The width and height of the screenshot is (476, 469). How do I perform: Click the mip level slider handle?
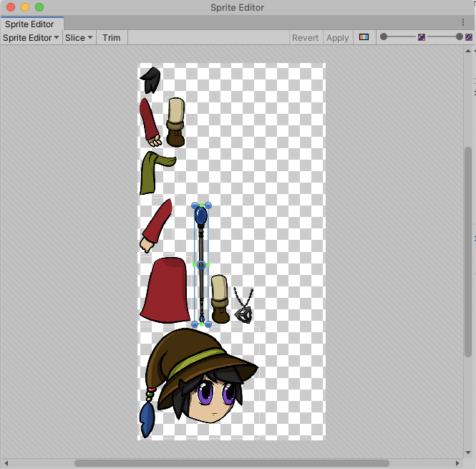[459, 37]
